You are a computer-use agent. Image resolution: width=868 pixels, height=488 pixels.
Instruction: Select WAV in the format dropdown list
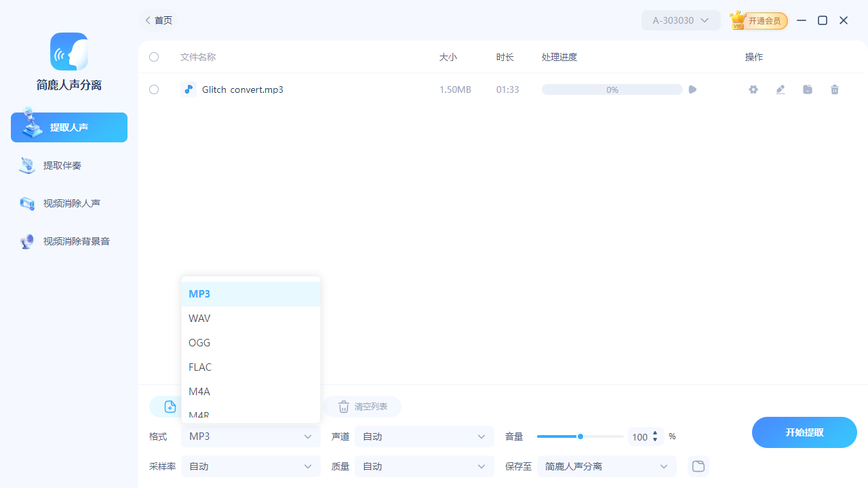pyautogui.click(x=199, y=318)
